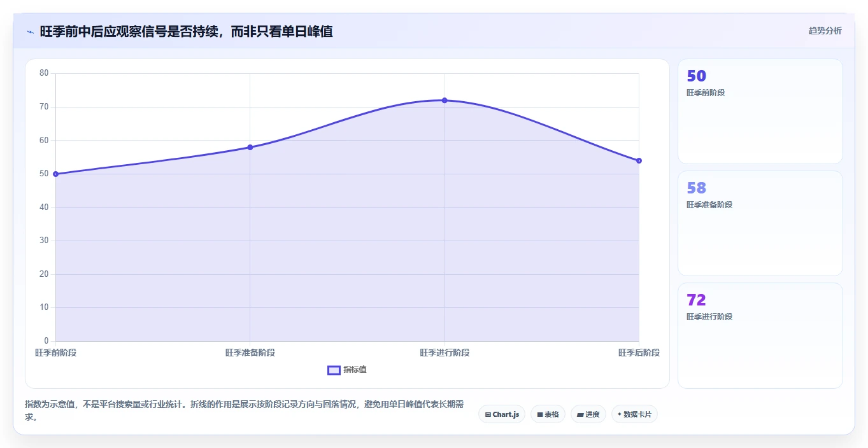
Task: Click the value 72 in the third card
Action: (x=696, y=300)
